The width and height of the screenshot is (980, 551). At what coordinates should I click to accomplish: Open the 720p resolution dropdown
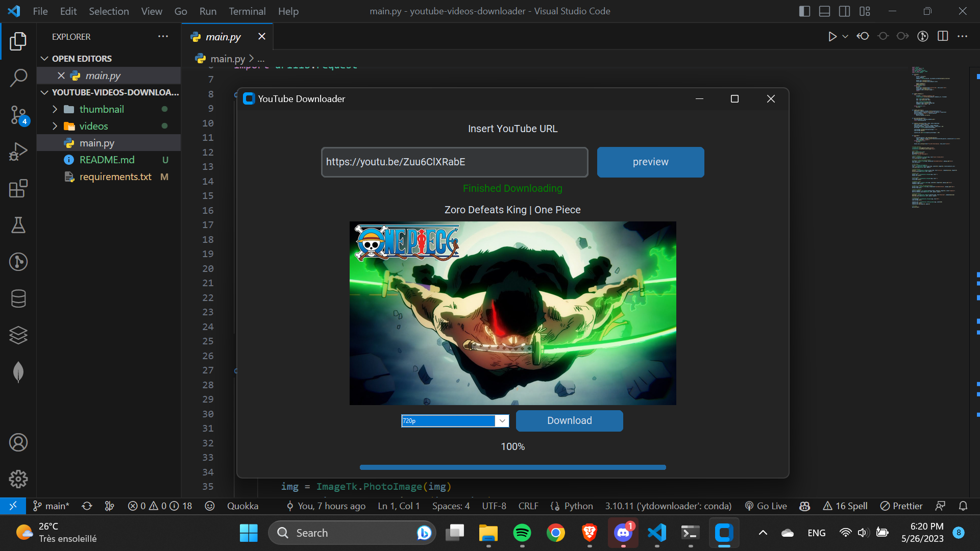[502, 421]
